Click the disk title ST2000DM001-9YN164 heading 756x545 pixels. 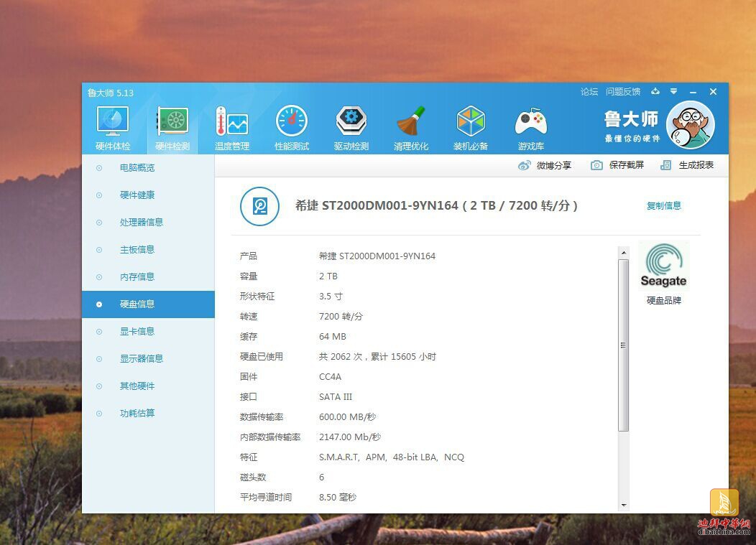click(436, 206)
